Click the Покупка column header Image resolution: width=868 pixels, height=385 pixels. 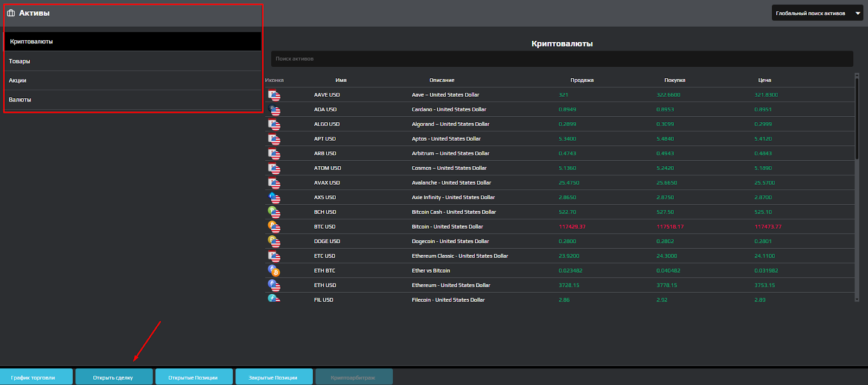674,80
